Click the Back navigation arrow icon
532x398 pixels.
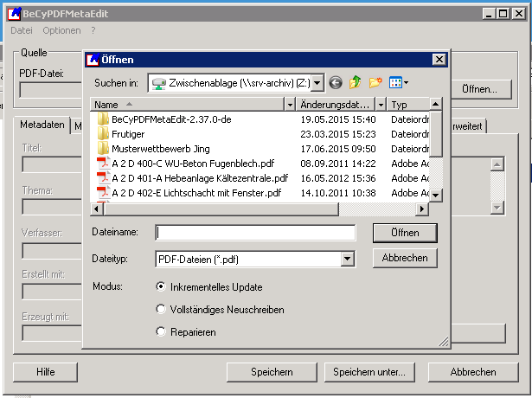coord(336,83)
